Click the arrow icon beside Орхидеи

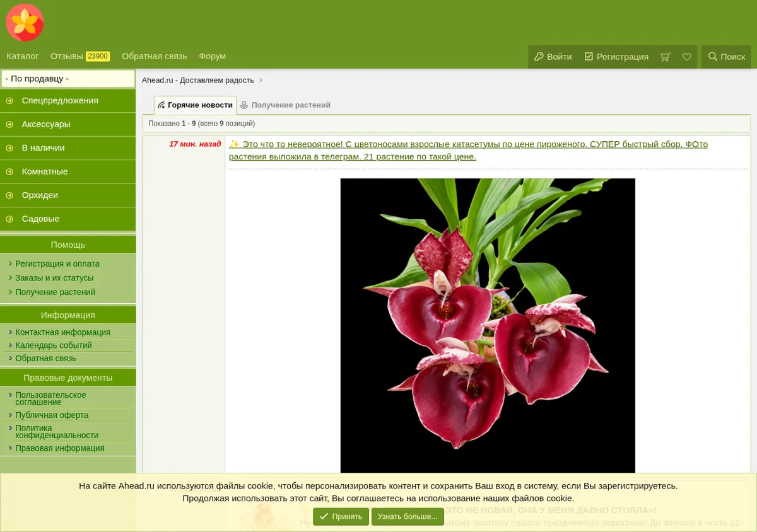pyautogui.click(x=9, y=195)
